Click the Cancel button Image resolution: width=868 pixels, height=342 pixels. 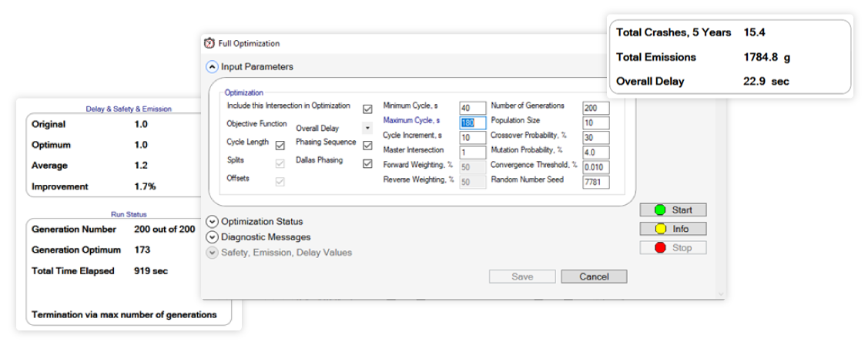tap(594, 277)
